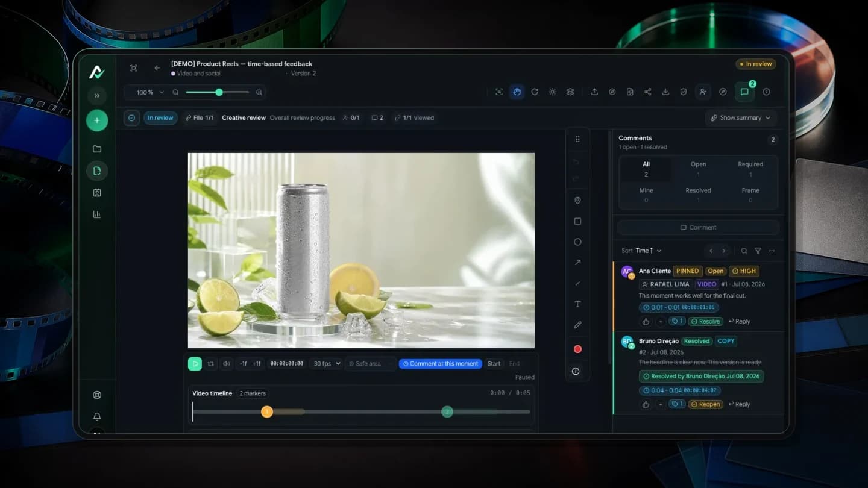Open the layers stack icon
This screenshot has width=868, height=488.
(570, 92)
